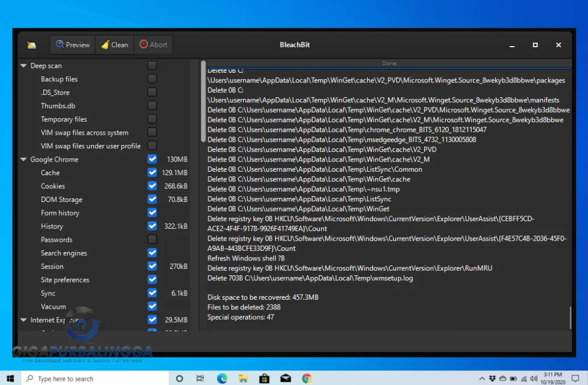Select the Deep scan tree label

pos(46,65)
